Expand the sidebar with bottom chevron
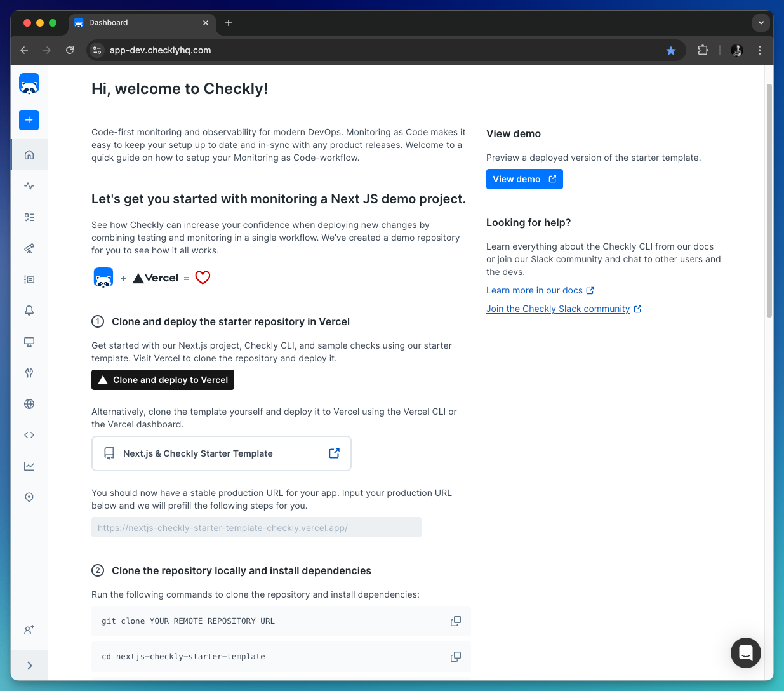 tap(29, 666)
